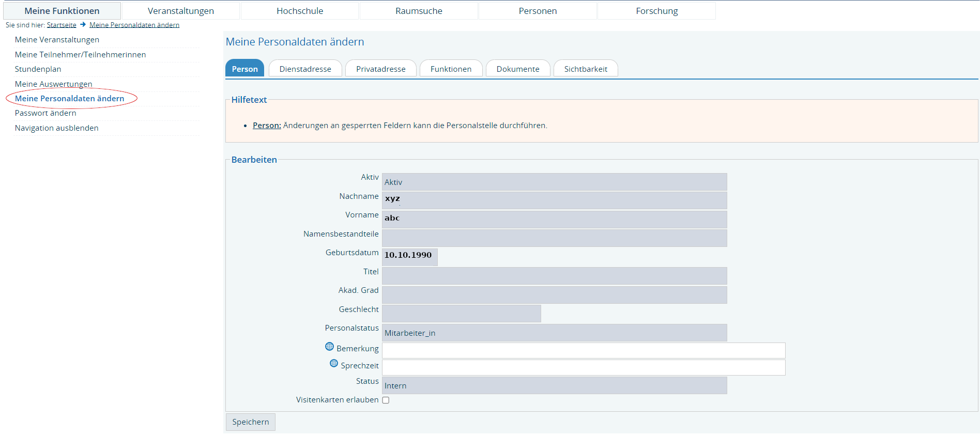Open Meine Teilnehmer/Teilnehmerinnen in the sidebar
This screenshot has width=980, height=436.
(80, 54)
